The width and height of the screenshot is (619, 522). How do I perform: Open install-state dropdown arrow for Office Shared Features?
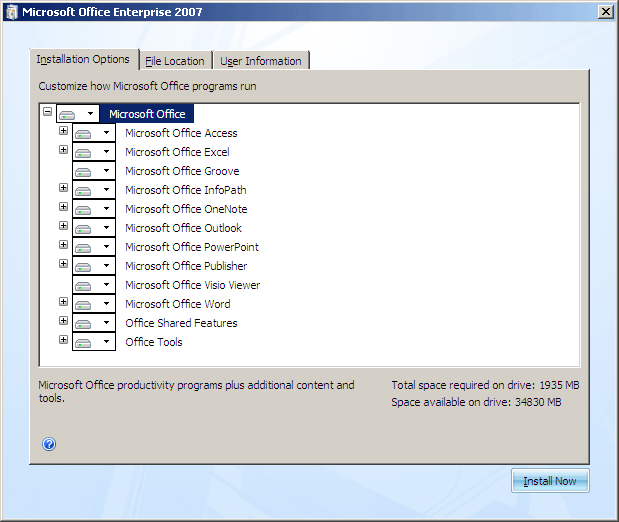106,322
